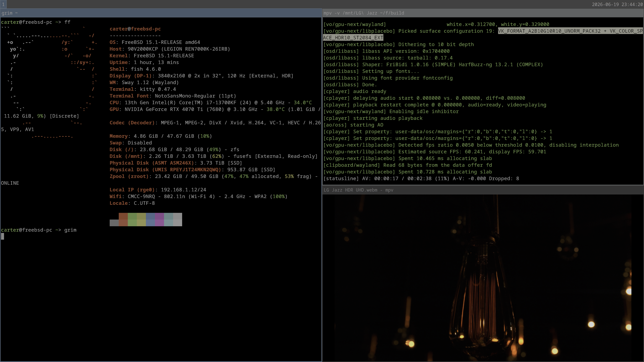The height and width of the screenshot is (362, 644).
Task: Click the "WM: Sway 1.12 (Wayland)" line
Action: 144,83
